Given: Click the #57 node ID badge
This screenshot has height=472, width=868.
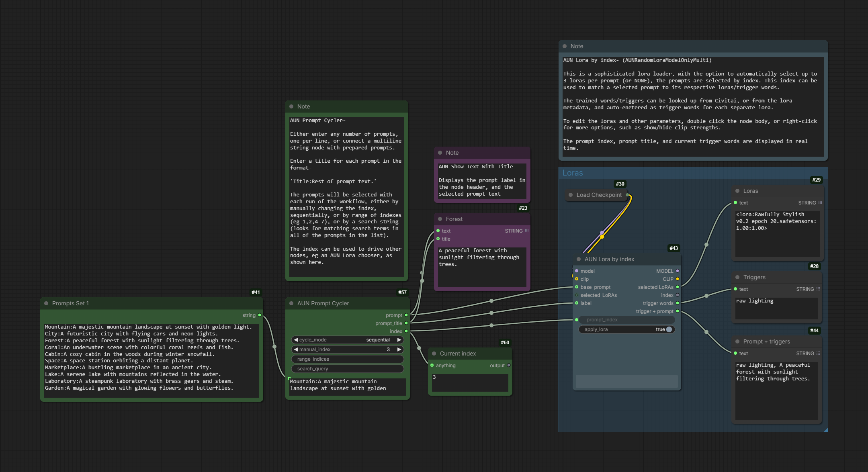Looking at the screenshot, I should [x=402, y=292].
